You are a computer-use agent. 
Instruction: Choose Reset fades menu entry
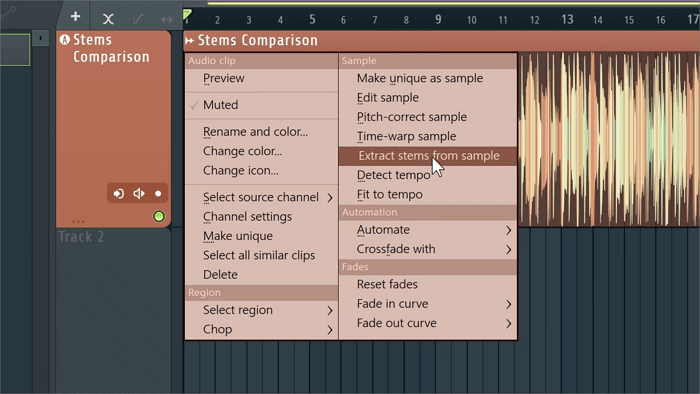pyautogui.click(x=428, y=284)
